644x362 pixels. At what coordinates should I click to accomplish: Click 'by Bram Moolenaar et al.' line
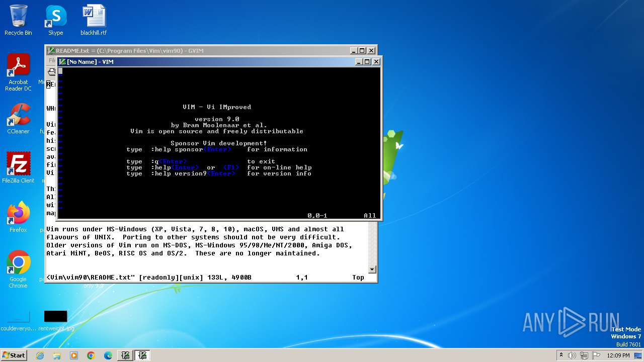[219, 125]
